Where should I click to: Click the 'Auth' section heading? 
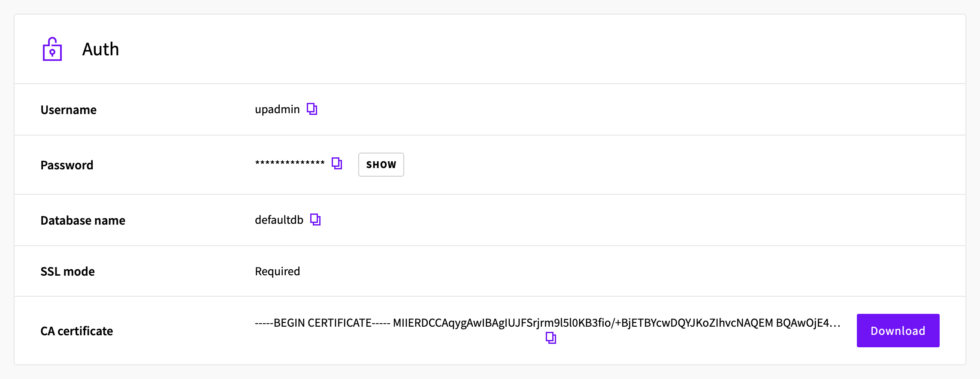[x=100, y=49]
